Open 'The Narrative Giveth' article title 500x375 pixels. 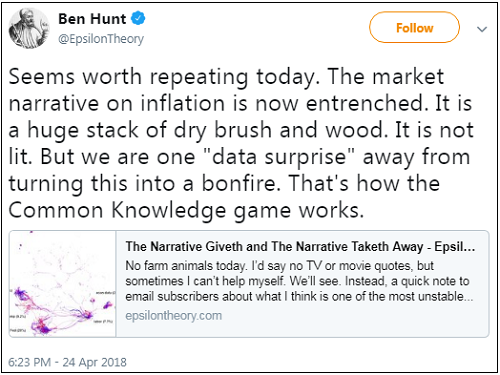coord(300,247)
